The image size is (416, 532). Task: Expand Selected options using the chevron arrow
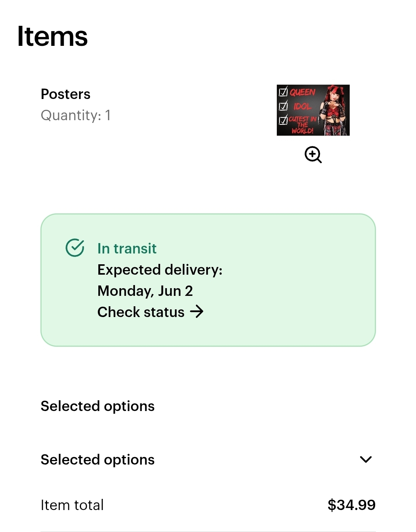click(x=365, y=459)
